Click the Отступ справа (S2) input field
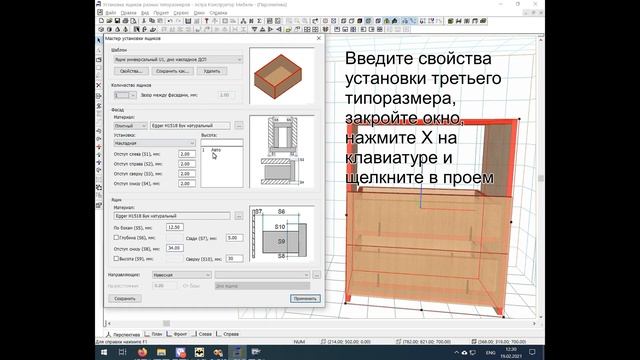The width and height of the screenshot is (640, 360). [187, 164]
